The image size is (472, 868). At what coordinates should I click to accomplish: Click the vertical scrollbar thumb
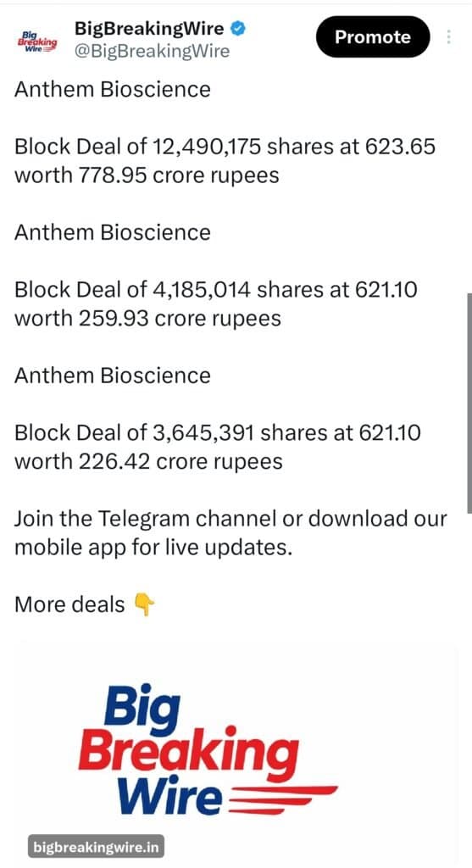click(x=469, y=405)
